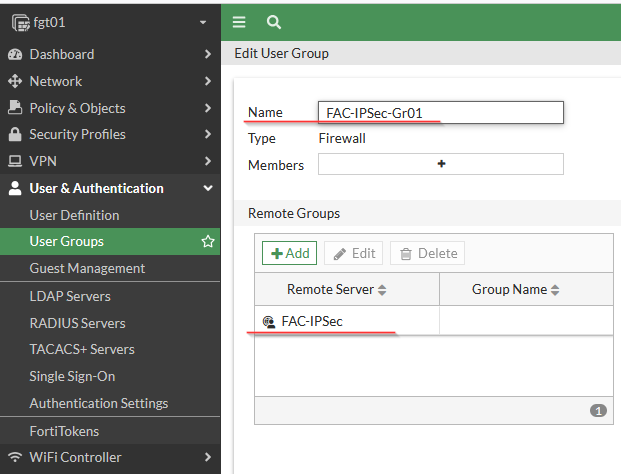This screenshot has width=621, height=474.
Task: Click the search magnifier icon in header
Action: [273, 21]
